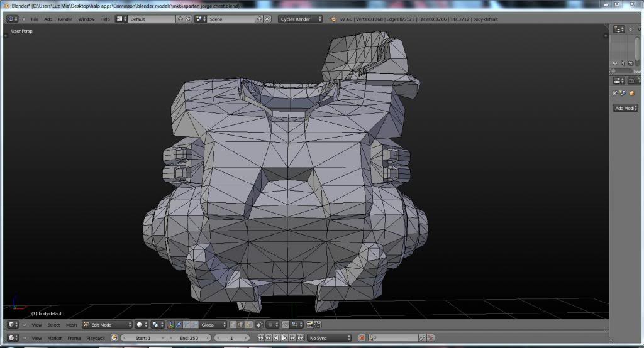This screenshot has height=348, width=644.
Task: Toggle the 3D manipulator widget icon
Action: click(x=171, y=324)
